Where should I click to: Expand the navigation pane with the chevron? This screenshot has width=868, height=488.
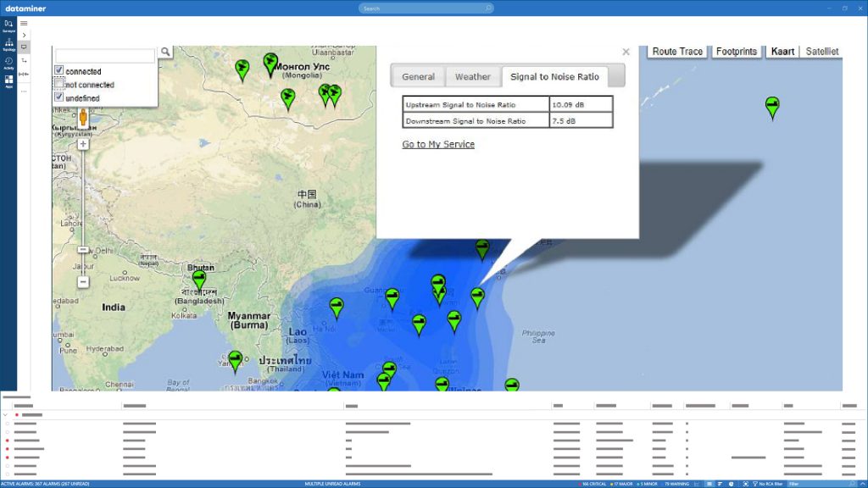24,35
